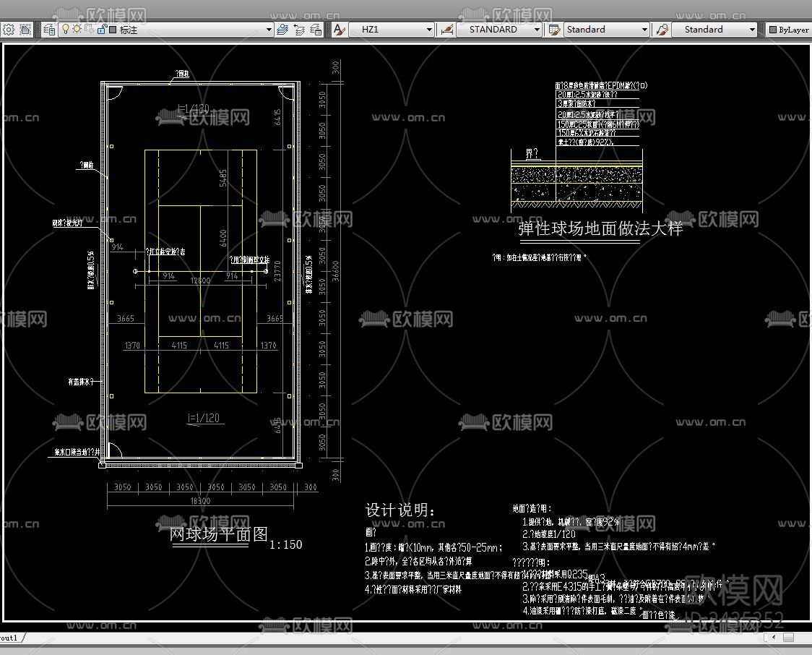Screen dimensions: 812x655
Task: Open the Multileader Style manager icon
Action: tap(662, 30)
